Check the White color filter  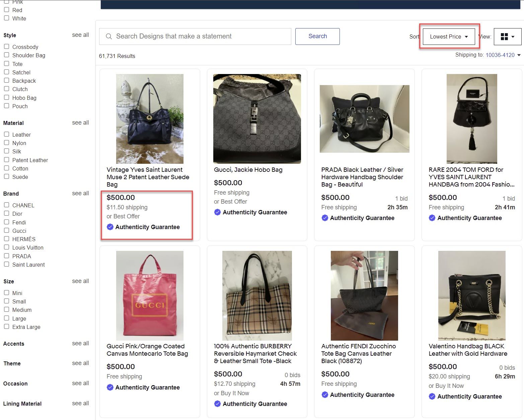(x=6, y=18)
